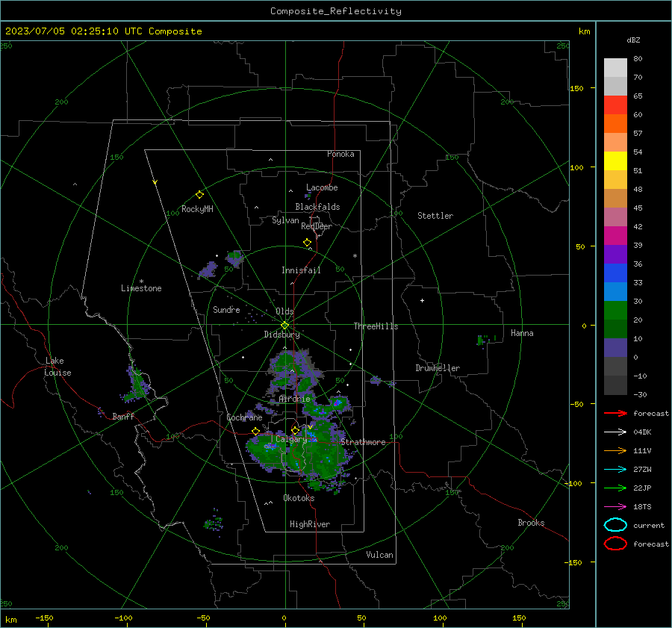Click the radar echo cluster near Lake Louise

tap(137, 384)
